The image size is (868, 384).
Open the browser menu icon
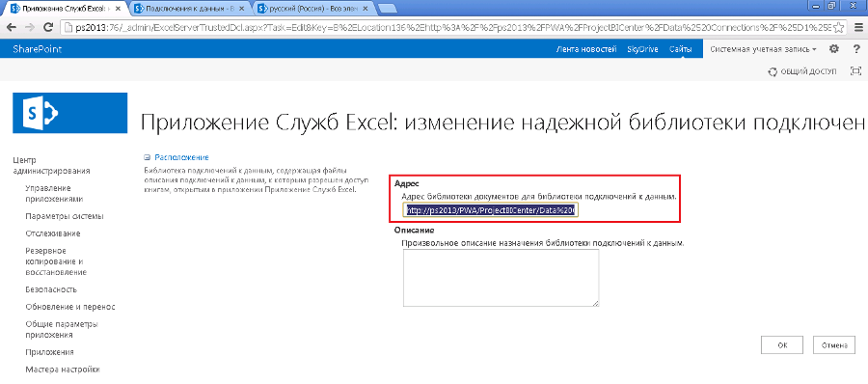857,27
